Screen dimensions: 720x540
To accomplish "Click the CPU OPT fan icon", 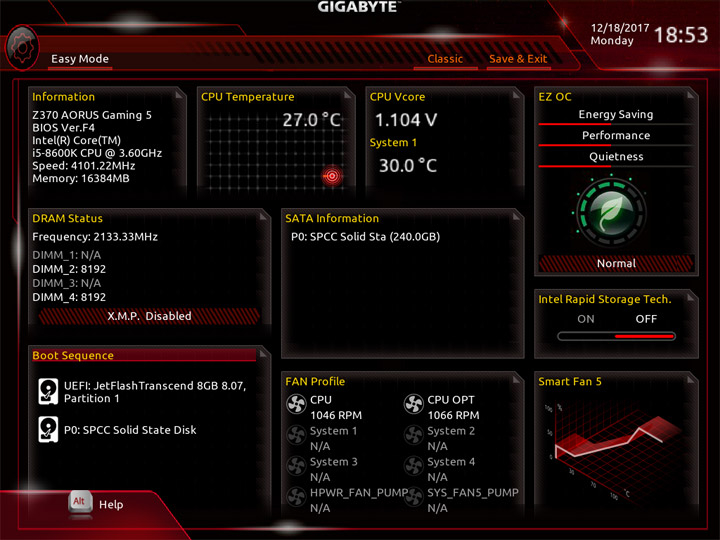I will click(x=413, y=404).
